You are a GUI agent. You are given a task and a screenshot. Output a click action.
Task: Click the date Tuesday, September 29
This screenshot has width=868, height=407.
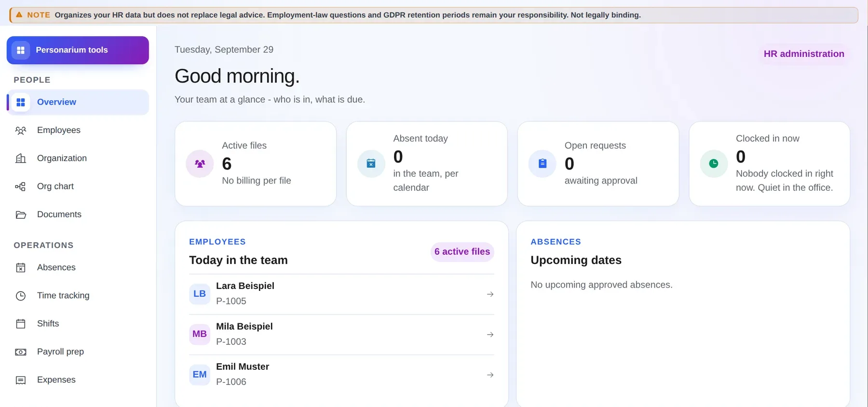(224, 50)
